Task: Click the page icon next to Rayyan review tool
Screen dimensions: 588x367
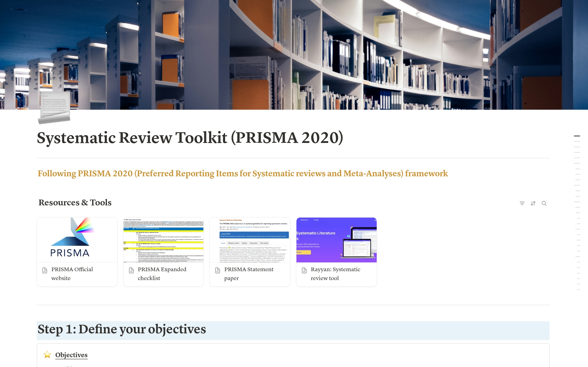Action: [304, 270]
